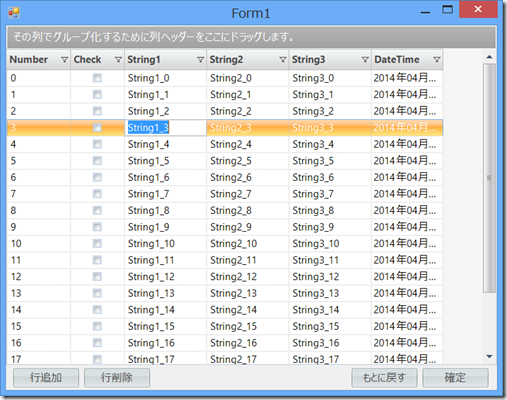The height and width of the screenshot is (400, 507).
Task: Click the 行削除 button
Action: tap(117, 378)
